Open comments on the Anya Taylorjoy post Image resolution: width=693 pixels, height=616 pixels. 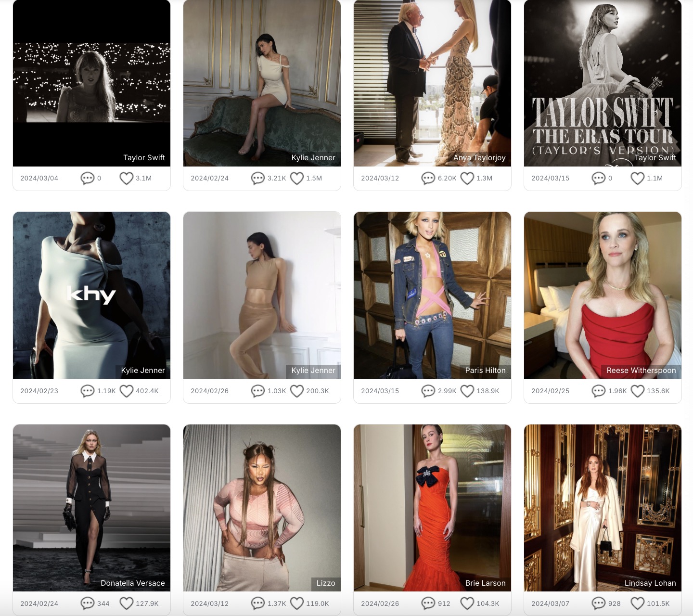coord(428,179)
